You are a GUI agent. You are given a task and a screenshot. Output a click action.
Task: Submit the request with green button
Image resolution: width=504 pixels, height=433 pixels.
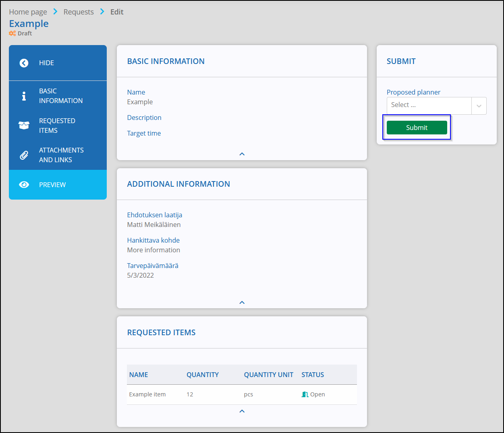click(x=417, y=128)
